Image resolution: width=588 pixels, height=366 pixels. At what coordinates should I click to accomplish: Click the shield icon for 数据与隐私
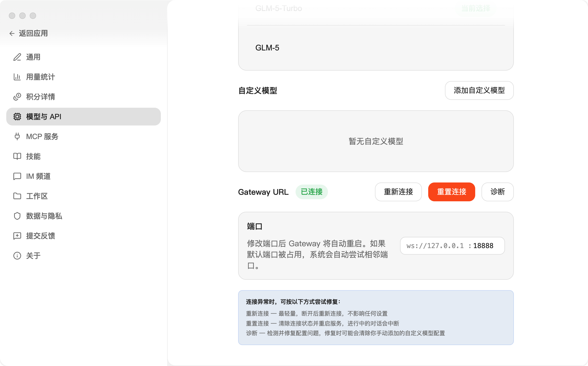17,216
